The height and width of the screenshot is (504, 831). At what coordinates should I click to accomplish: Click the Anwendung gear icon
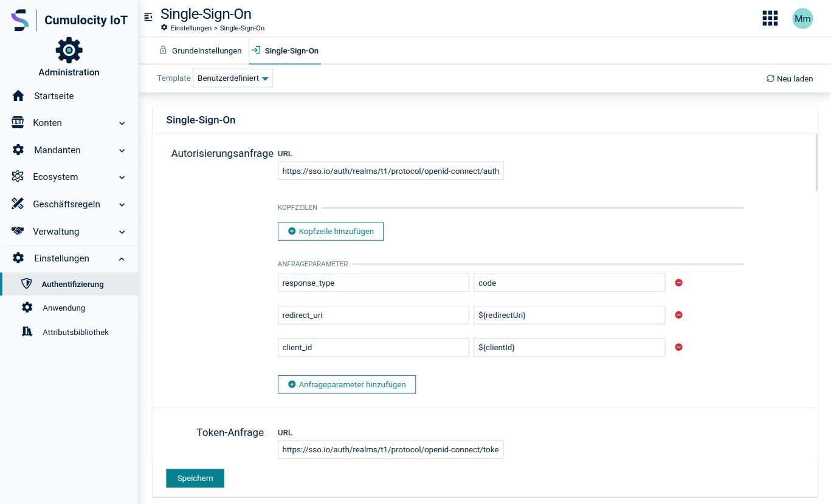[27, 308]
